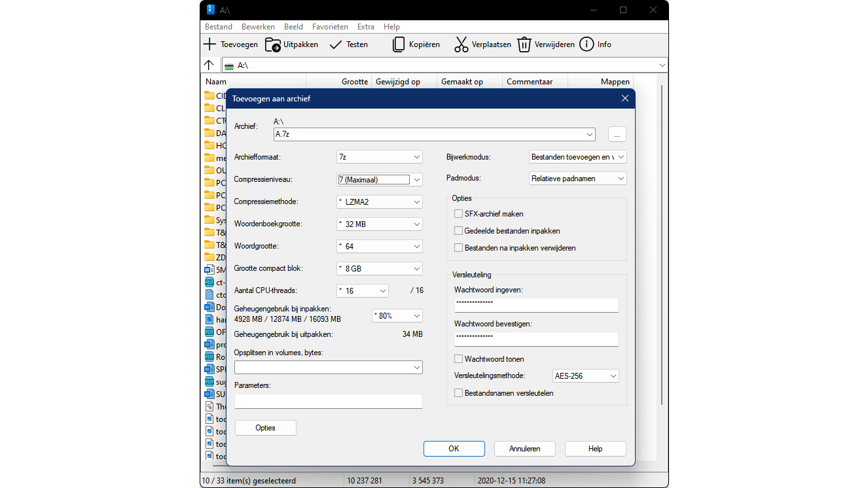This screenshot has width=868, height=488.
Task: Expand the Bijwerkmodus dropdown
Action: [x=577, y=157]
